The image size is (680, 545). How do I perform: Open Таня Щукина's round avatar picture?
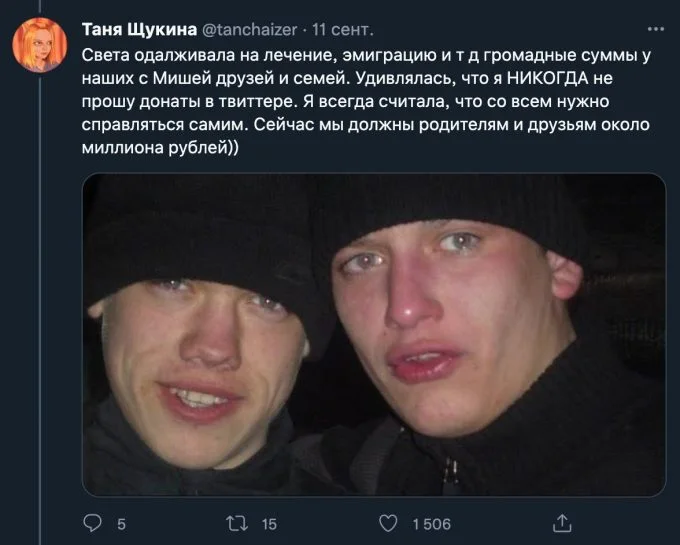[x=39, y=45]
